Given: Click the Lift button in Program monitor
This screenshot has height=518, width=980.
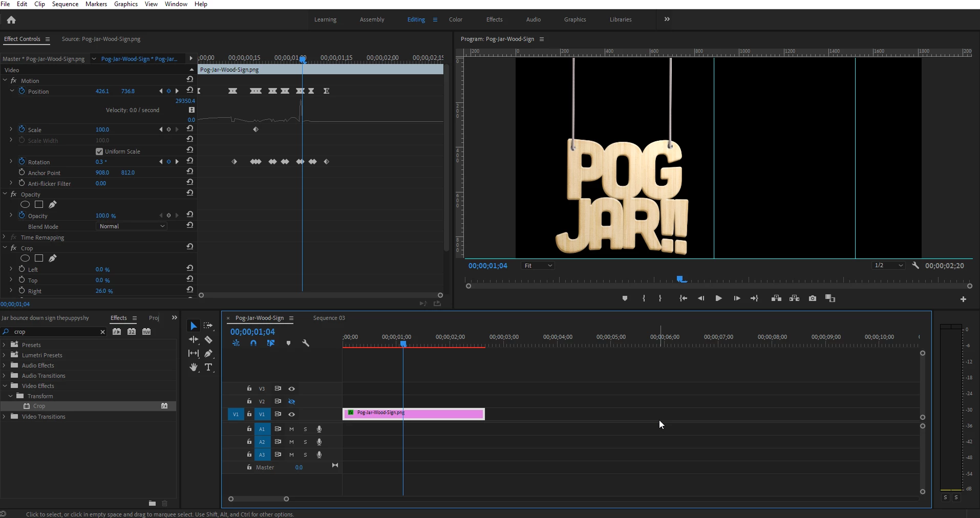Looking at the screenshot, I should click(x=776, y=298).
